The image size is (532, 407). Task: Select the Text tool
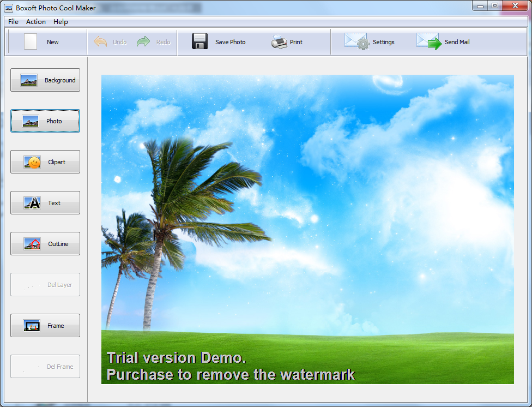[45, 202]
